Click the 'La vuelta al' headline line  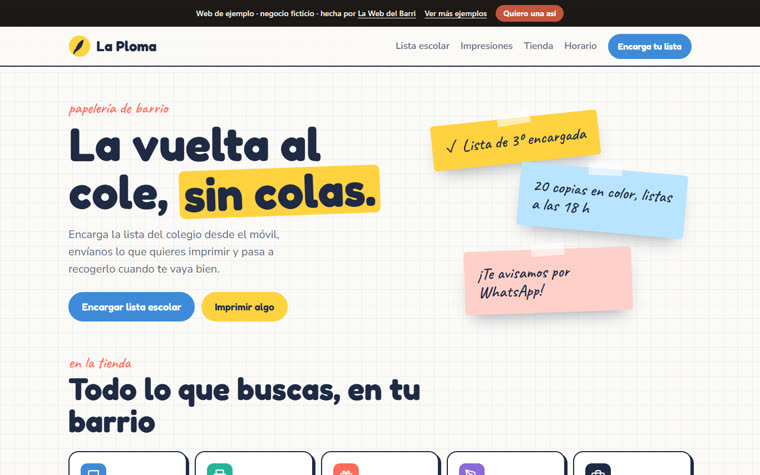194,145
